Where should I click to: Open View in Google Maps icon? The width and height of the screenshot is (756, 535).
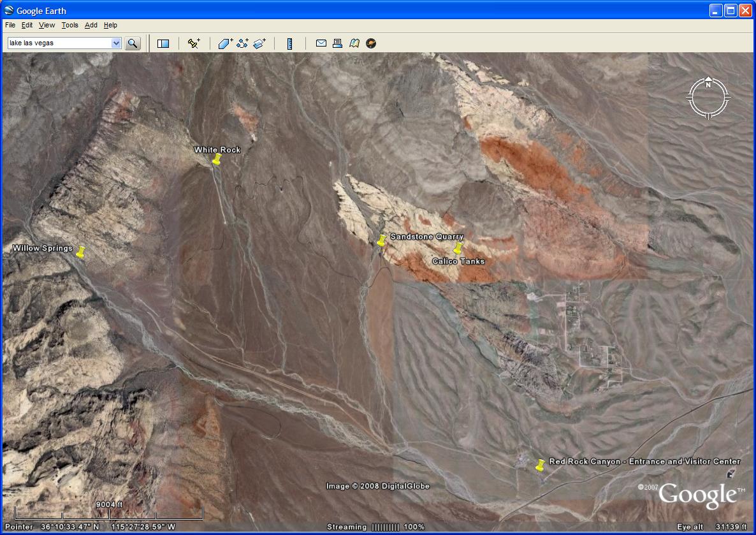pyautogui.click(x=354, y=43)
